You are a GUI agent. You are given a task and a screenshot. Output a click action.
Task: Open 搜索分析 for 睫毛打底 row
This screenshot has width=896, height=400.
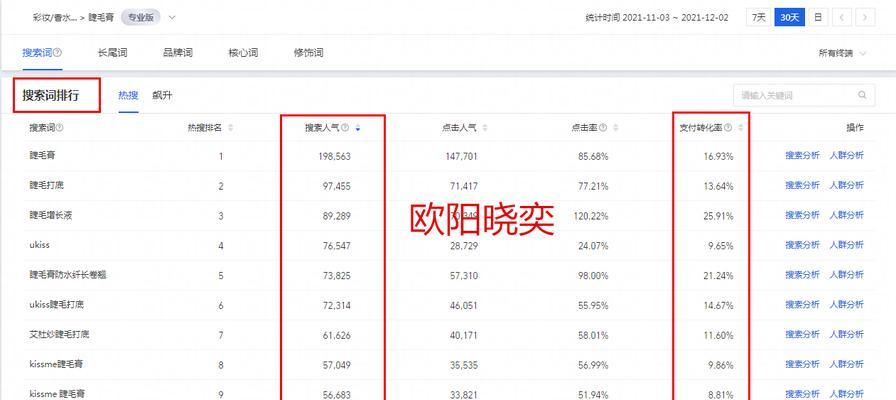[x=802, y=185]
